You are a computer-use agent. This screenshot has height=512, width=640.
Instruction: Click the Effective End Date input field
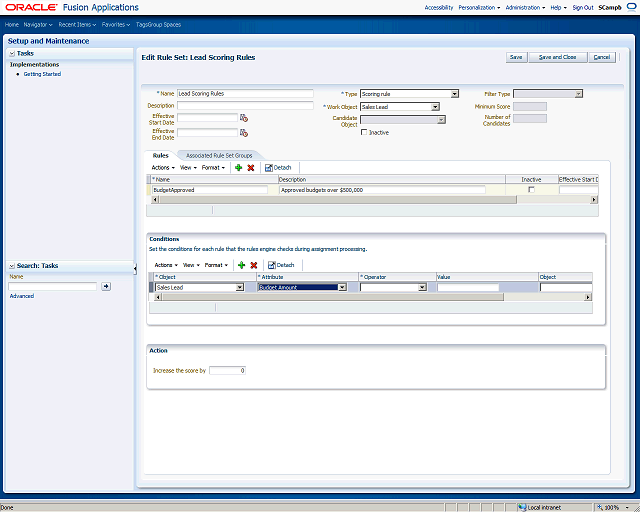tap(207, 133)
